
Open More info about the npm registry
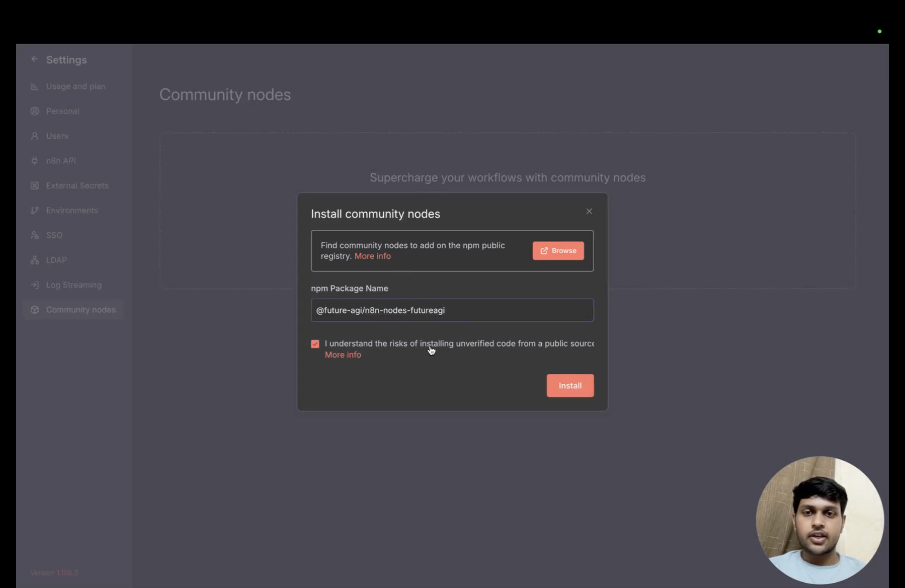(x=372, y=256)
